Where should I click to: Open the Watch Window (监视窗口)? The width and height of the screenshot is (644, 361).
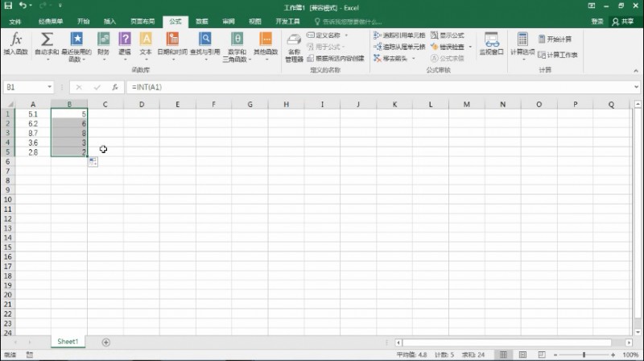492,44
